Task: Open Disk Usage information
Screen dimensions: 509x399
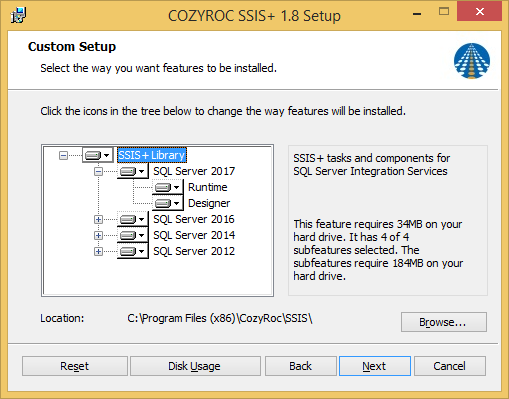Action: [195, 366]
